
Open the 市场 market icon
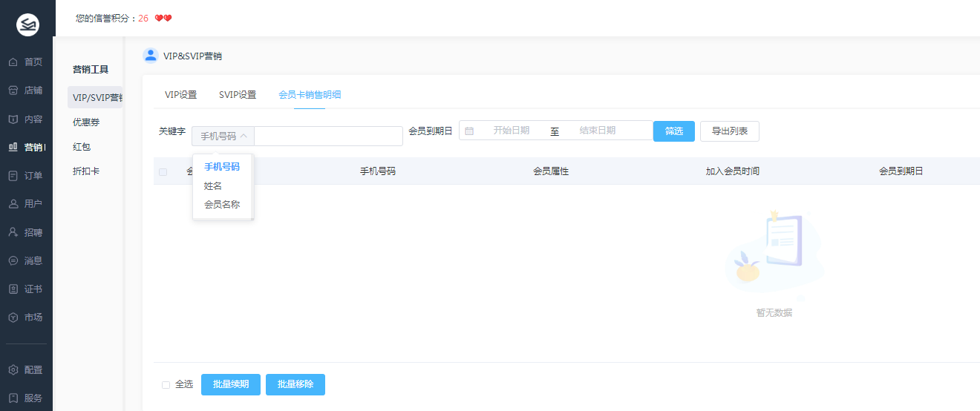click(x=13, y=318)
